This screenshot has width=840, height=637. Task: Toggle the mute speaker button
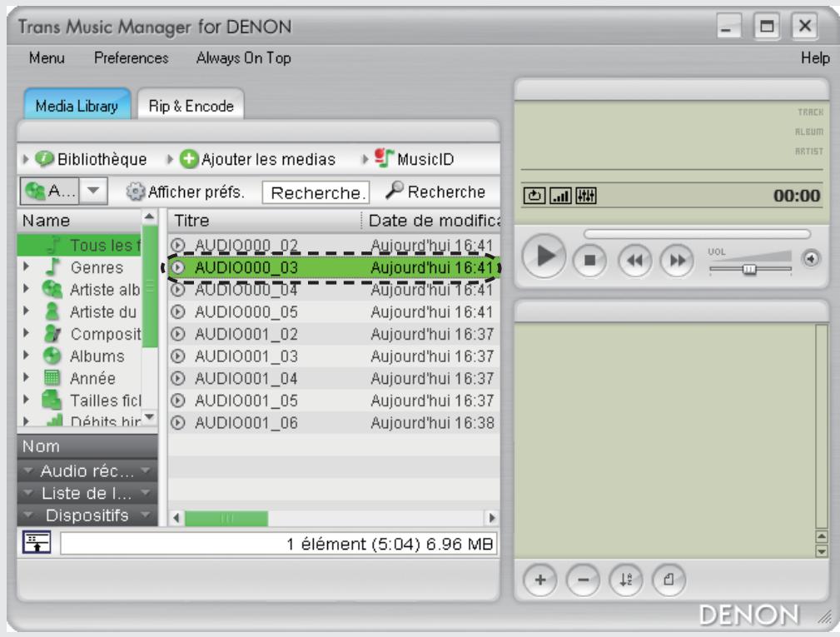[x=811, y=259]
